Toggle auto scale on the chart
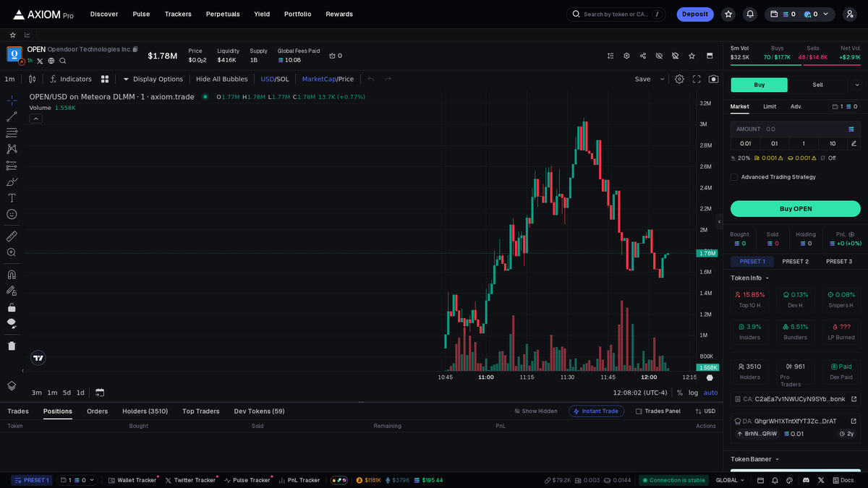 pos(711,393)
